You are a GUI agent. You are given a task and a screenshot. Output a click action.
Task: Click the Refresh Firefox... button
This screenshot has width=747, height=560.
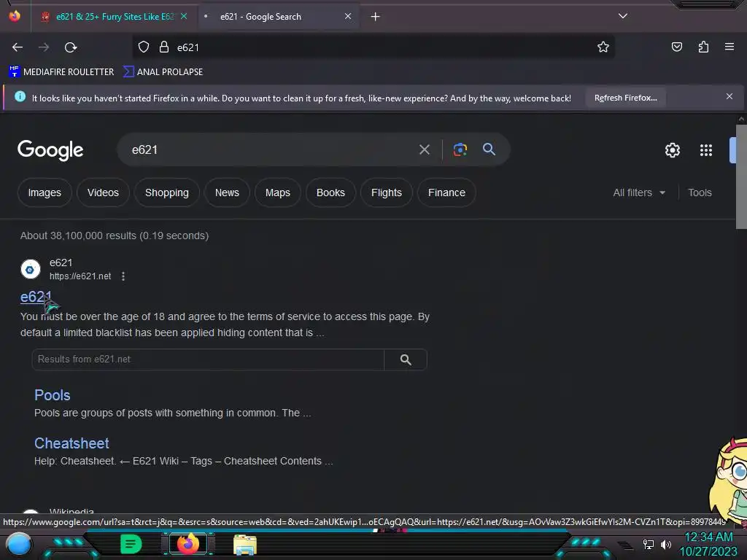coord(625,98)
